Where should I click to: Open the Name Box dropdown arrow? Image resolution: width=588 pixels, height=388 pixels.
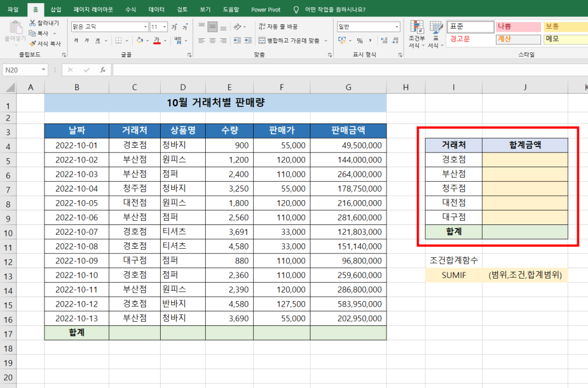point(43,70)
